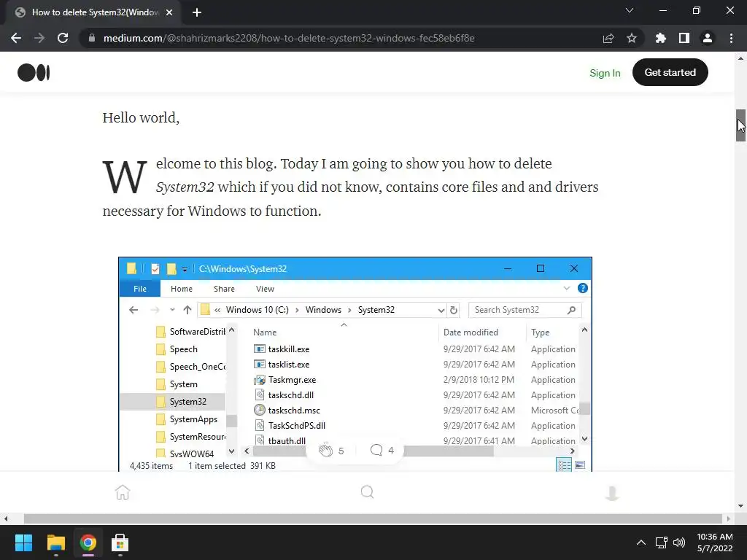Toggle the browser side panel
The width and height of the screenshot is (747, 560).
[684, 38]
